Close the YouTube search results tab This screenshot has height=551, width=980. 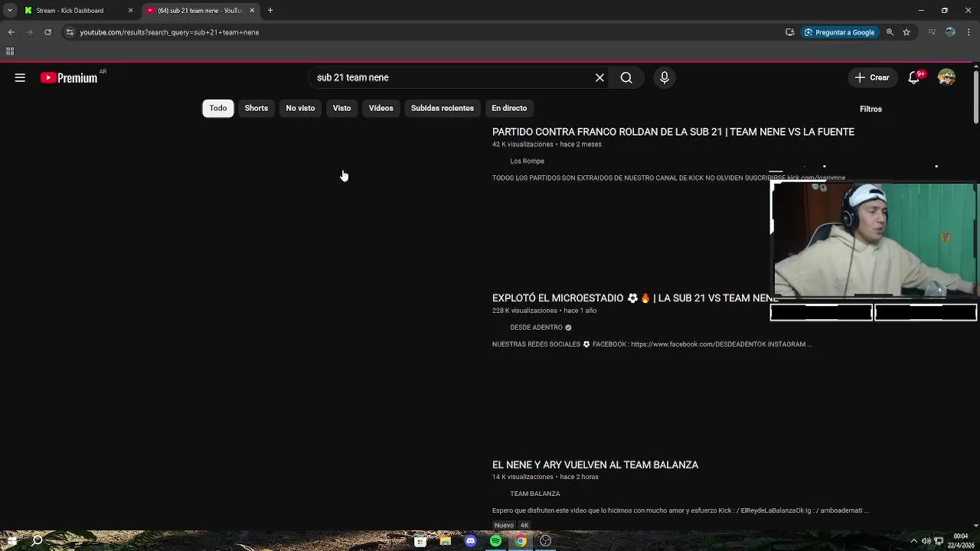[252, 11]
